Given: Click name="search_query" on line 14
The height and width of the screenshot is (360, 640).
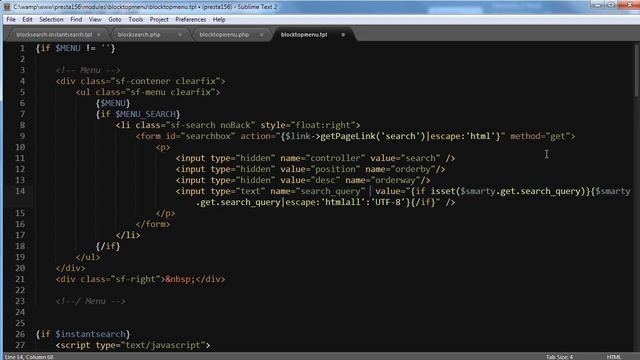Looking at the screenshot, I should tap(318, 191).
